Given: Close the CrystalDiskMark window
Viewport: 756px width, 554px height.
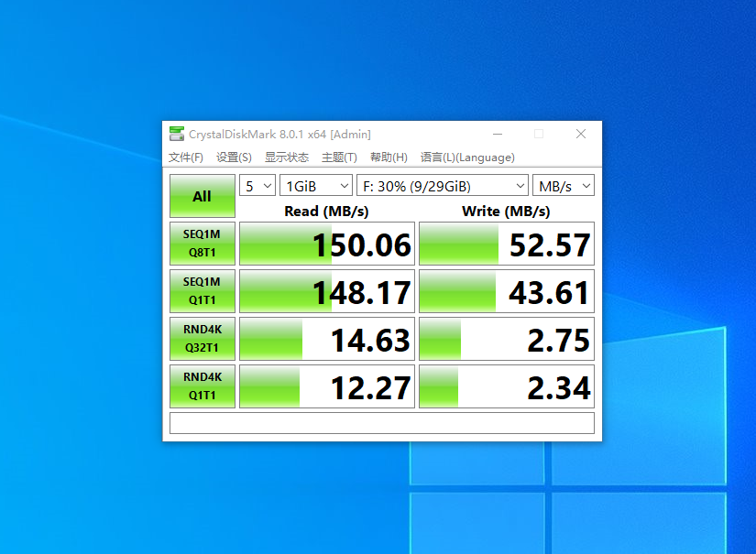Looking at the screenshot, I should click(581, 134).
